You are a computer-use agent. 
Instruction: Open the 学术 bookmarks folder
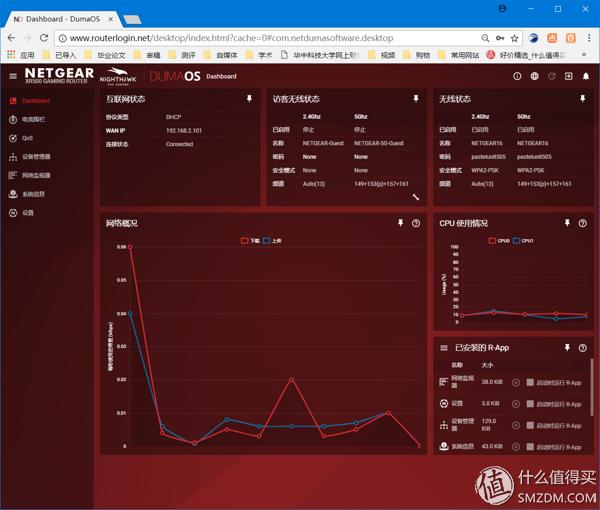(259, 55)
